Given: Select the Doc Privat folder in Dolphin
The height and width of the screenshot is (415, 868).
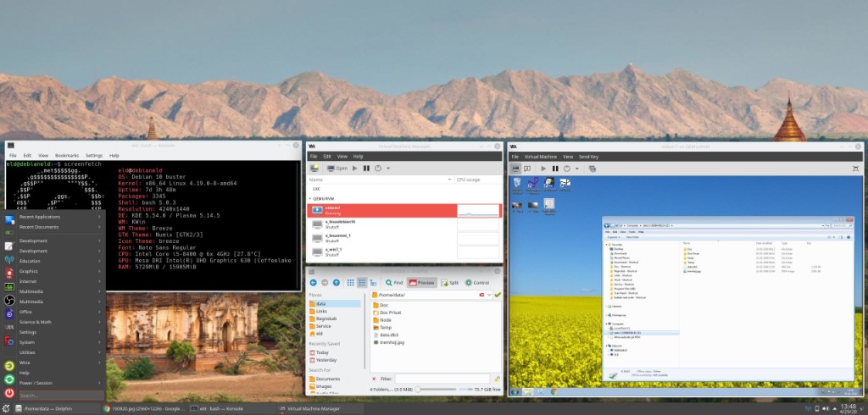Looking at the screenshot, I should 387,313.
